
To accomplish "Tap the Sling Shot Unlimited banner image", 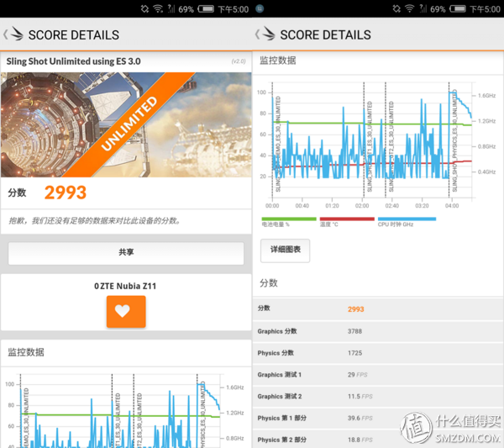I will (x=126, y=124).
